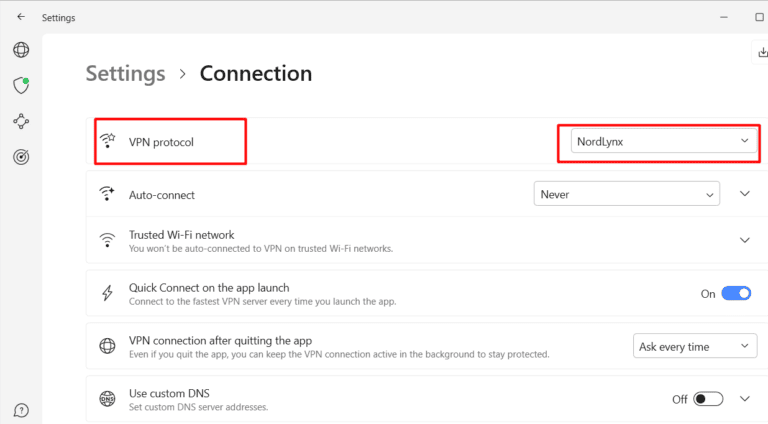Click the help question mark icon
This screenshot has height=424, width=768.
(x=21, y=410)
